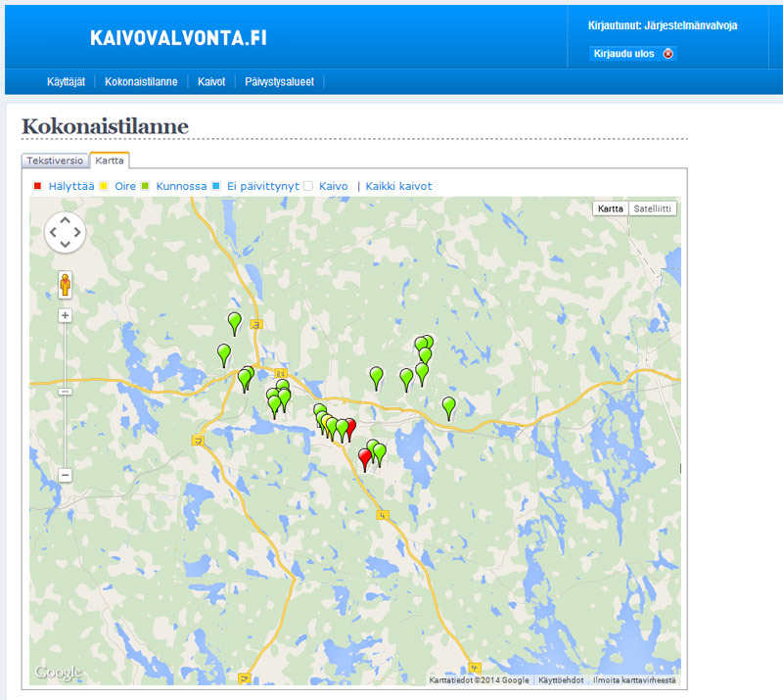This screenshot has width=783, height=700.
Task: Click the Google logo on the map
Action: tap(58, 673)
